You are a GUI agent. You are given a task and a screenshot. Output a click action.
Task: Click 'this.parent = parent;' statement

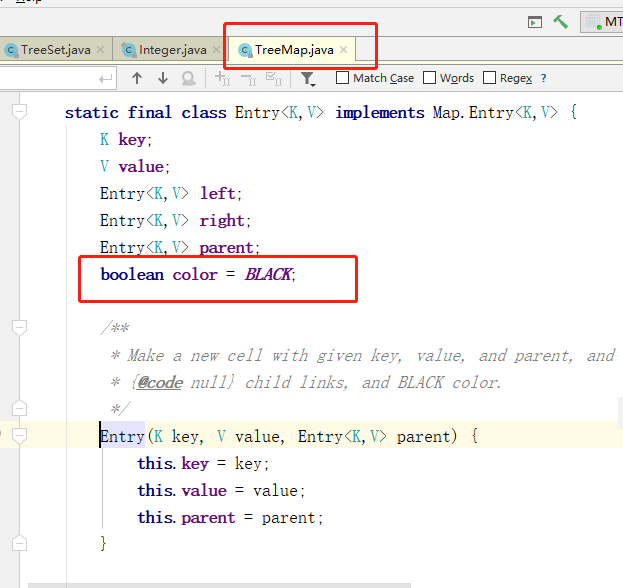click(x=230, y=518)
